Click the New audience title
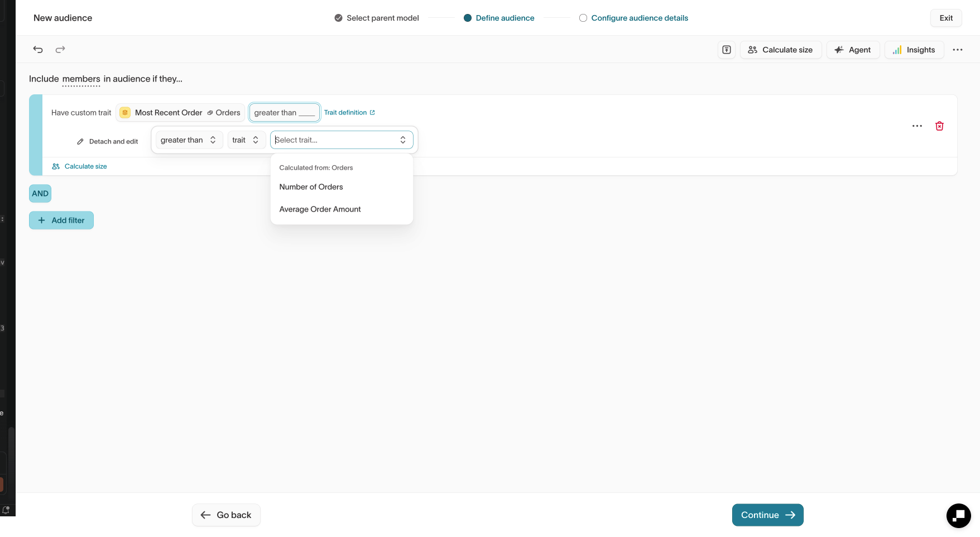This screenshot has height=537, width=980. coord(63,18)
